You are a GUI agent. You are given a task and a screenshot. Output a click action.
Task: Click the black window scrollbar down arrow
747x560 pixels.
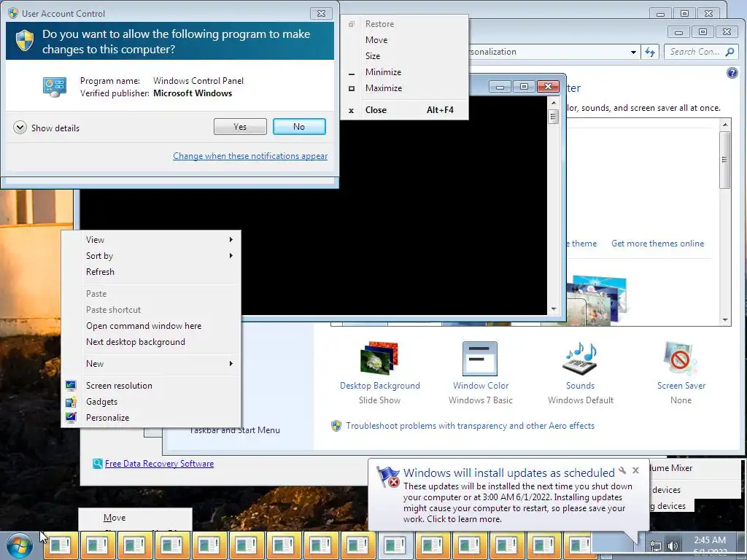(553, 309)
